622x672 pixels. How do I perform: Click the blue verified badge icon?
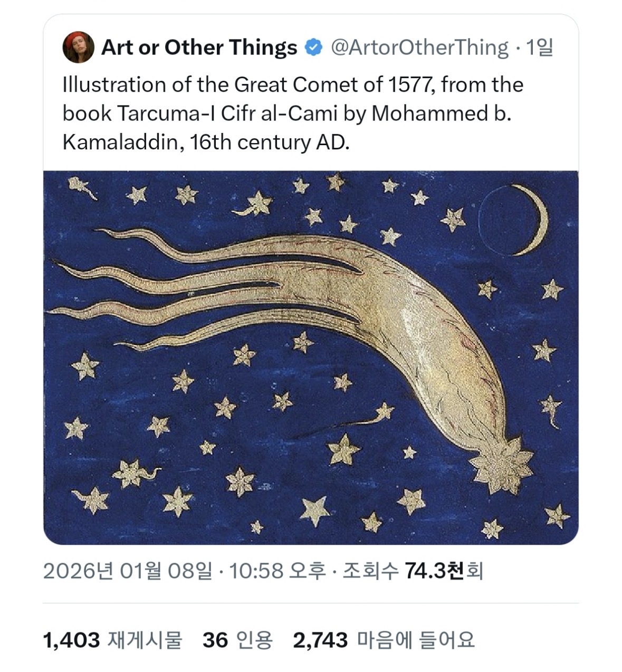coord(313,48)
